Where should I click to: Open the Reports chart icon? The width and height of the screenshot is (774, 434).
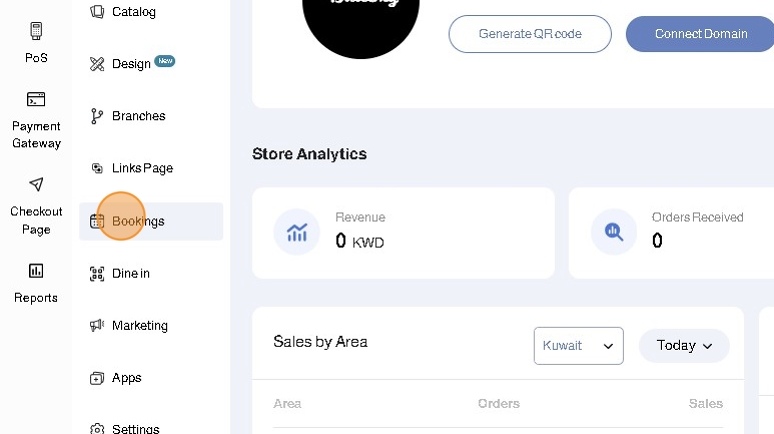click(x=36, y=270)
